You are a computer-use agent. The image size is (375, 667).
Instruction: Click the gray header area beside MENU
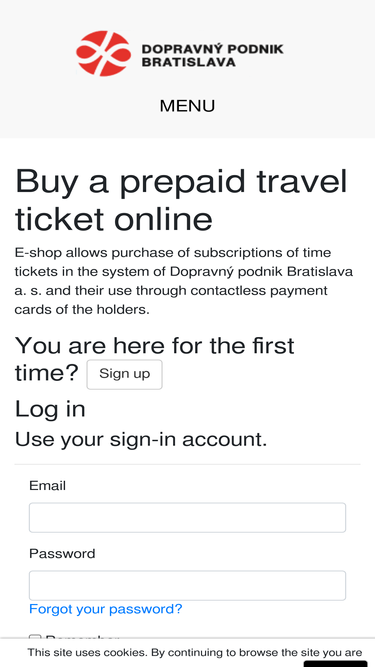298,105
